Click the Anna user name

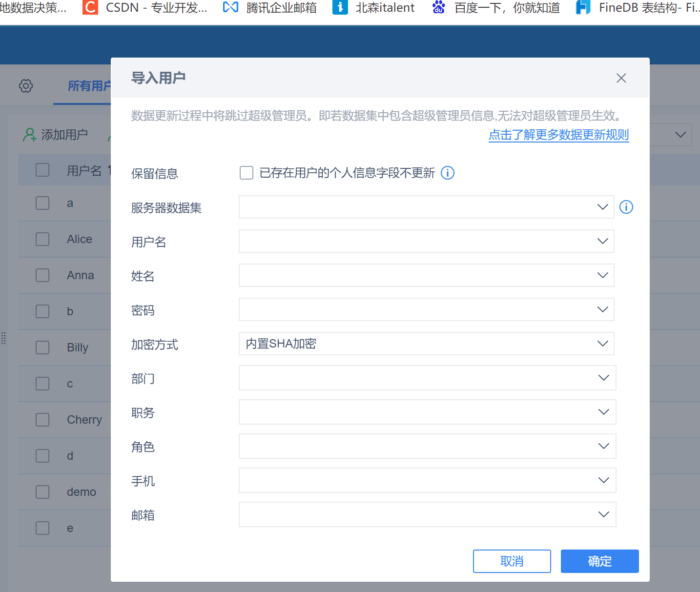81,275
